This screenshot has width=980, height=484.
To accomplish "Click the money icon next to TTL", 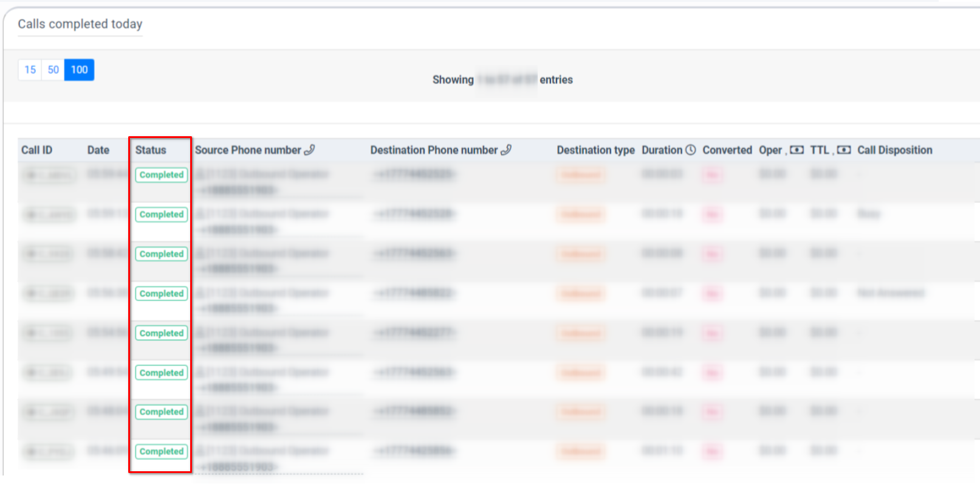I will click(x=843, y=150).
